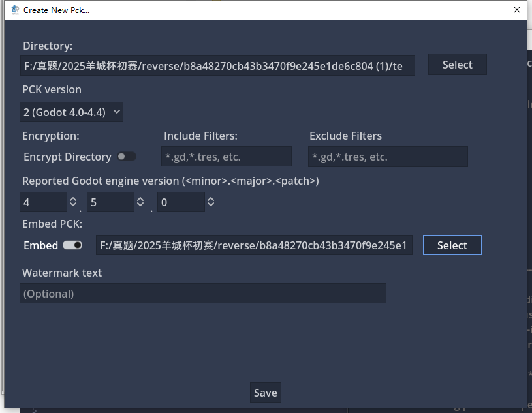
Task: Focus the Exclude Filters text field
Action: click(388, 157)
